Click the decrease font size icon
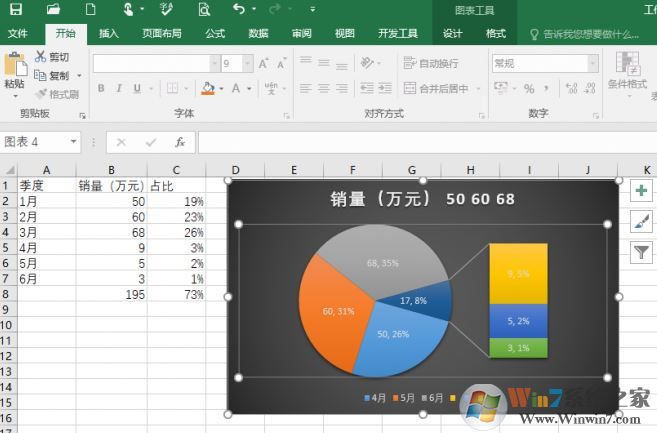The image size is (657, 433). [x=282, y=64]
